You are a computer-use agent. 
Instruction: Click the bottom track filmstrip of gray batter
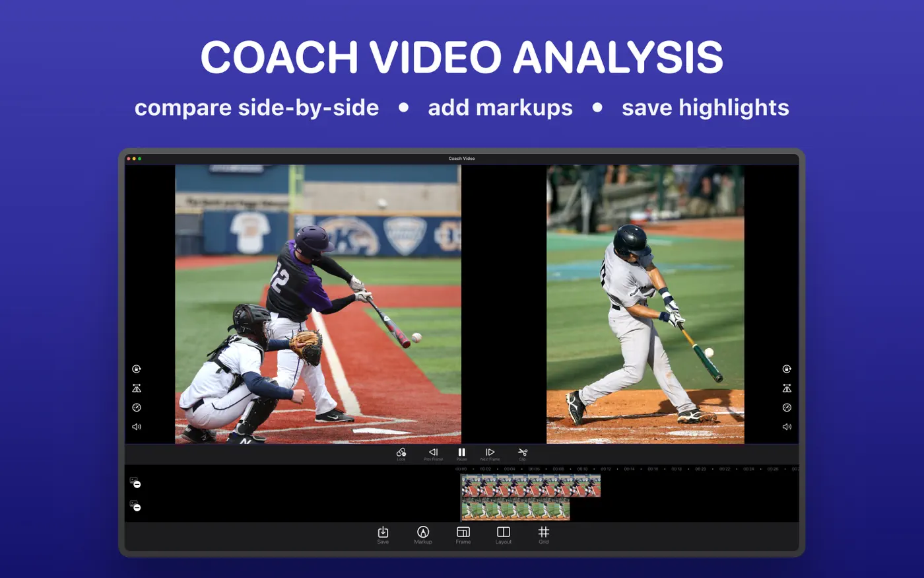(515, 509)
